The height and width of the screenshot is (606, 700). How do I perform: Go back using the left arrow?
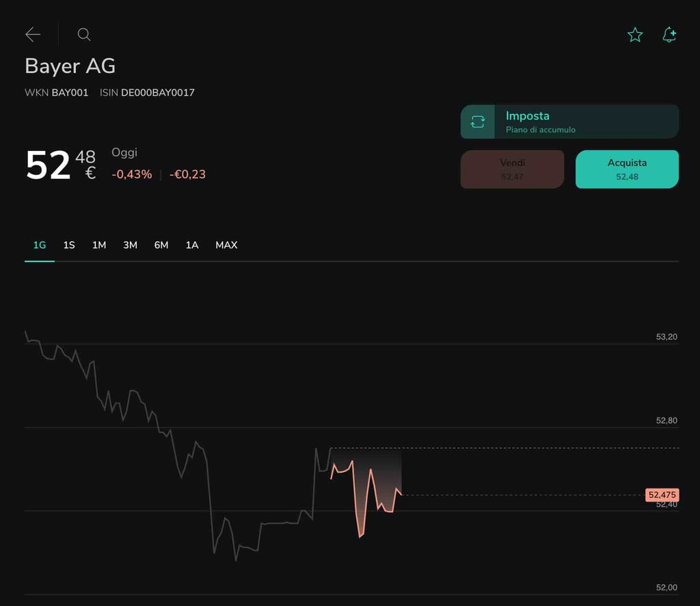(x=33, y=35)
